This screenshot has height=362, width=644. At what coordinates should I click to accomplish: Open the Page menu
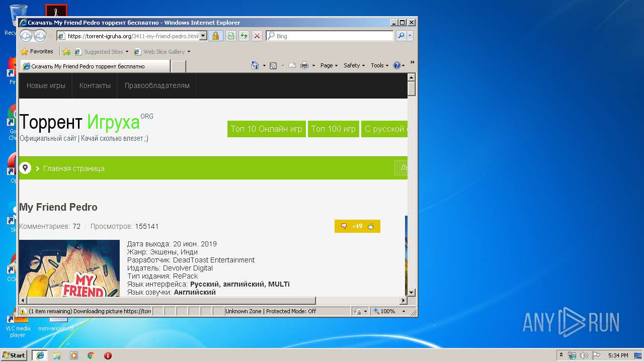pyautogui.click(x=329, y=65)
